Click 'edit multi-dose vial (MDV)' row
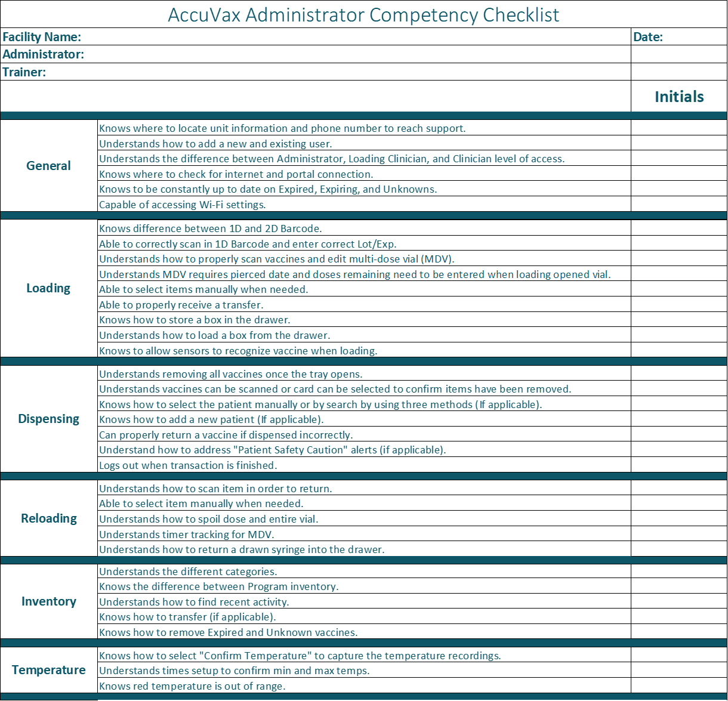Screen dimensions: 728x701 tap(364, 258)
